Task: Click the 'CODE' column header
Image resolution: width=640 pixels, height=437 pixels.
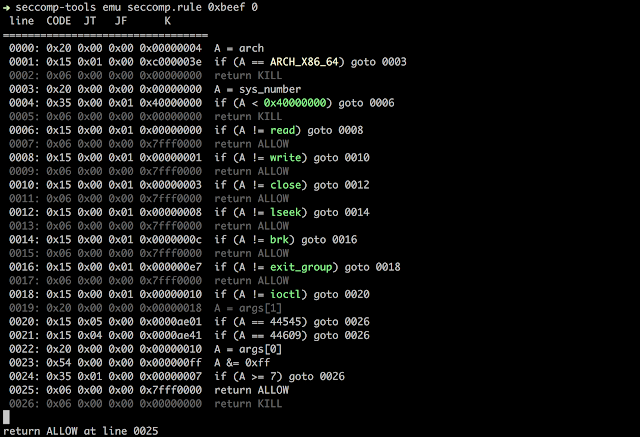Action: [58, 21]
